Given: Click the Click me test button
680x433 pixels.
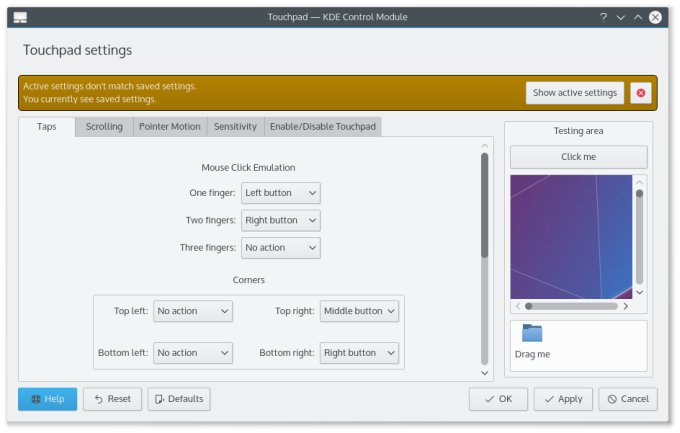Looking at the screenshot, I should pos(579,157).
